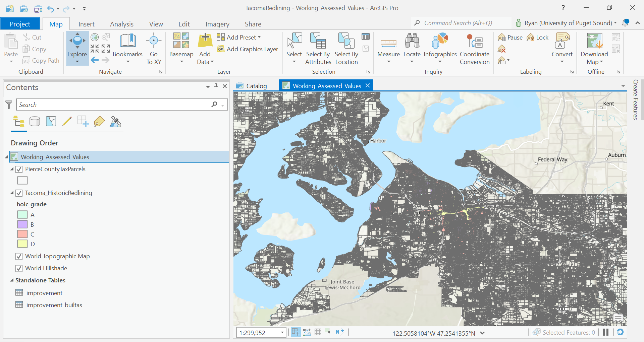
Task: Toggle World Hillshade layer visibility
Action: (19, 268)
